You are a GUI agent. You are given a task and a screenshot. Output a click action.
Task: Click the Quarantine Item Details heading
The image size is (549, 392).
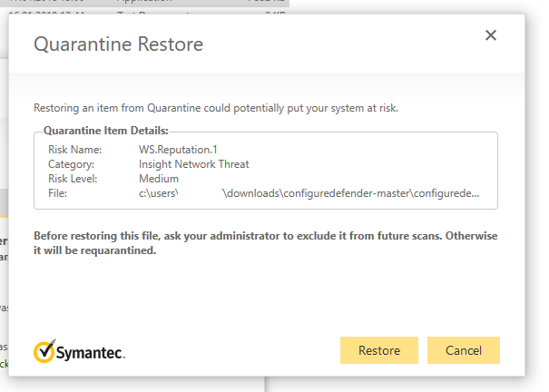(106, 131)
